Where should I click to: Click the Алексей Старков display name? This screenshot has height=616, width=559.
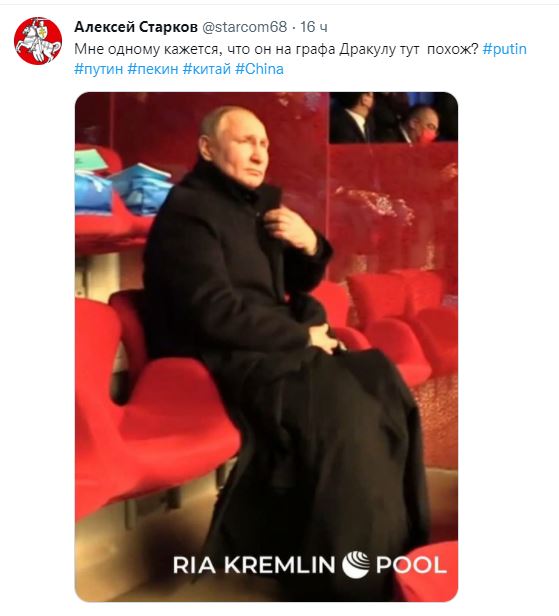136,27
